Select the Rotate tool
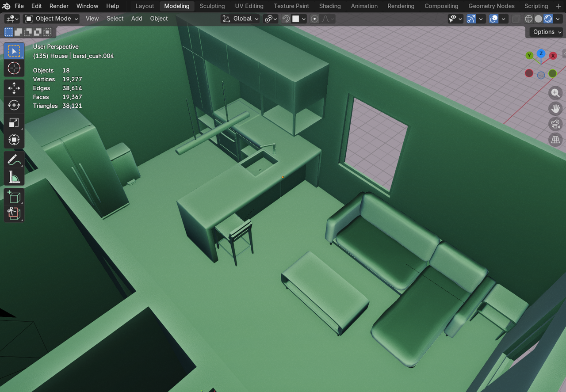 tap(14, 105)
